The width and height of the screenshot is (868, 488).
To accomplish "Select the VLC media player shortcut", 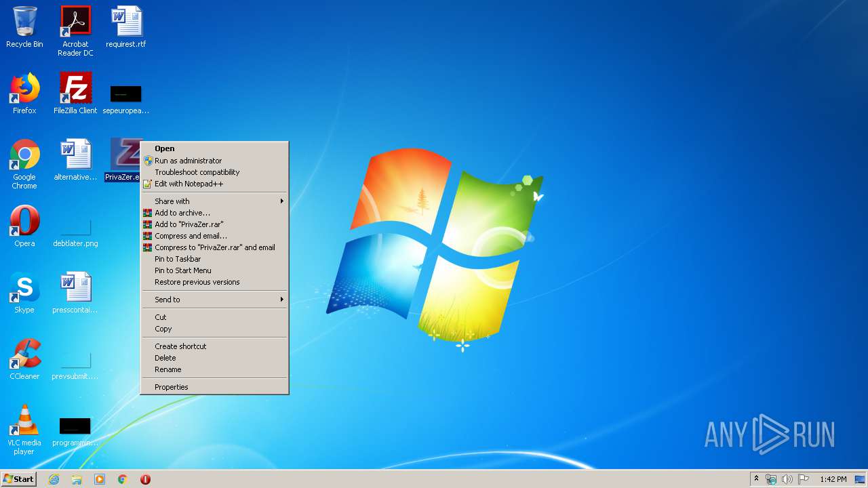I will [24, 430].
